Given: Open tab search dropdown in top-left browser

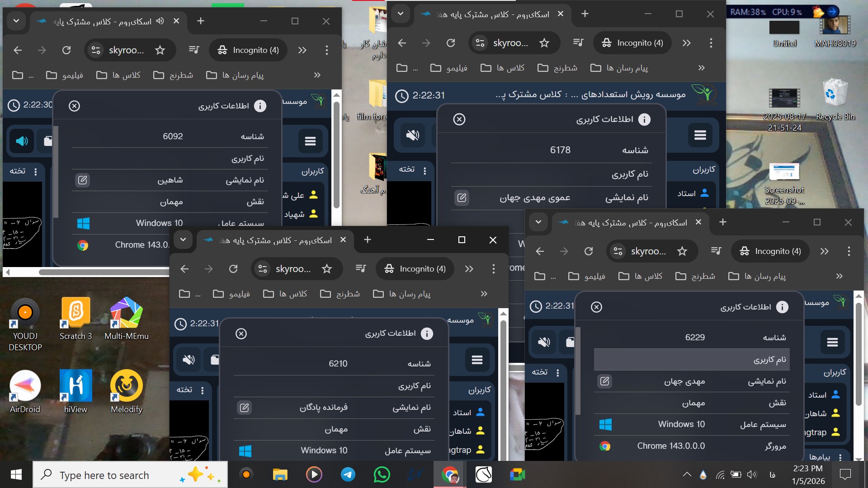Looking at the screenshot, I should (16, 21).
